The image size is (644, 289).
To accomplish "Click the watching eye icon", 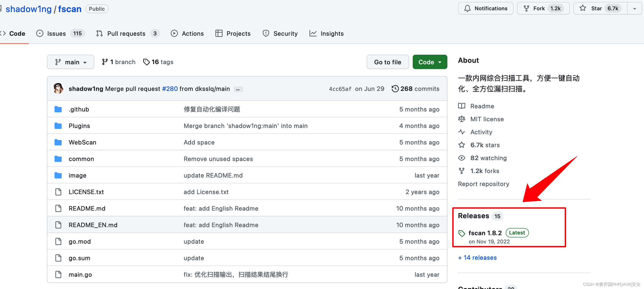I will pyautogui.click(x=461, y=158).
